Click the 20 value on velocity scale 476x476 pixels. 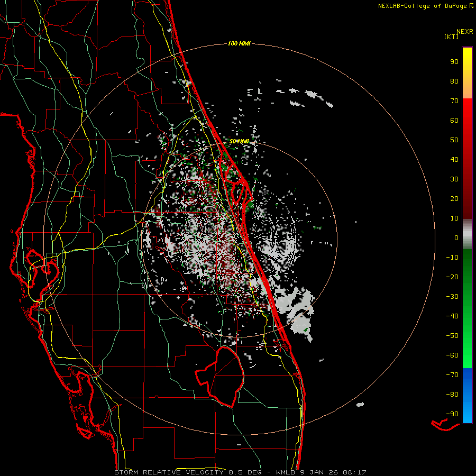(x=454, y=199)
